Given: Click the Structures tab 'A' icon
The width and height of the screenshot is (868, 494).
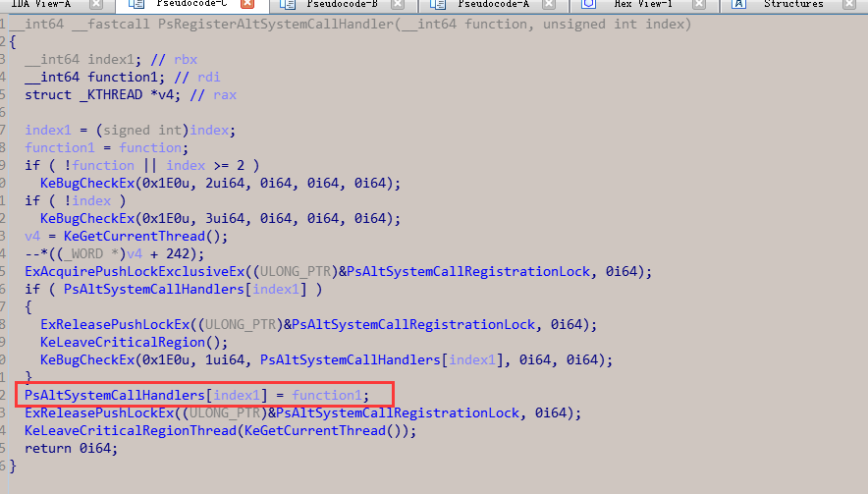Looking at the screenshot, I should [738, 5].
